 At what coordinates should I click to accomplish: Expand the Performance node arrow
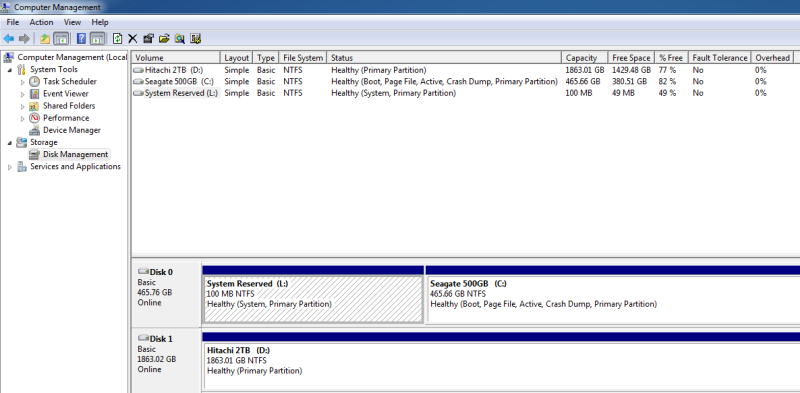coord(22,118)
